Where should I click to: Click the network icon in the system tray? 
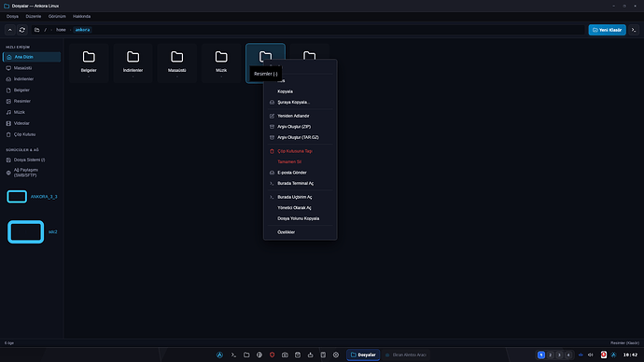coord(581,355)
